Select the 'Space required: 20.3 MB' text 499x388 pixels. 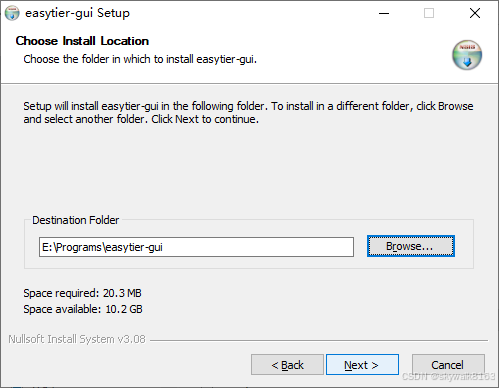click(82, 293)
